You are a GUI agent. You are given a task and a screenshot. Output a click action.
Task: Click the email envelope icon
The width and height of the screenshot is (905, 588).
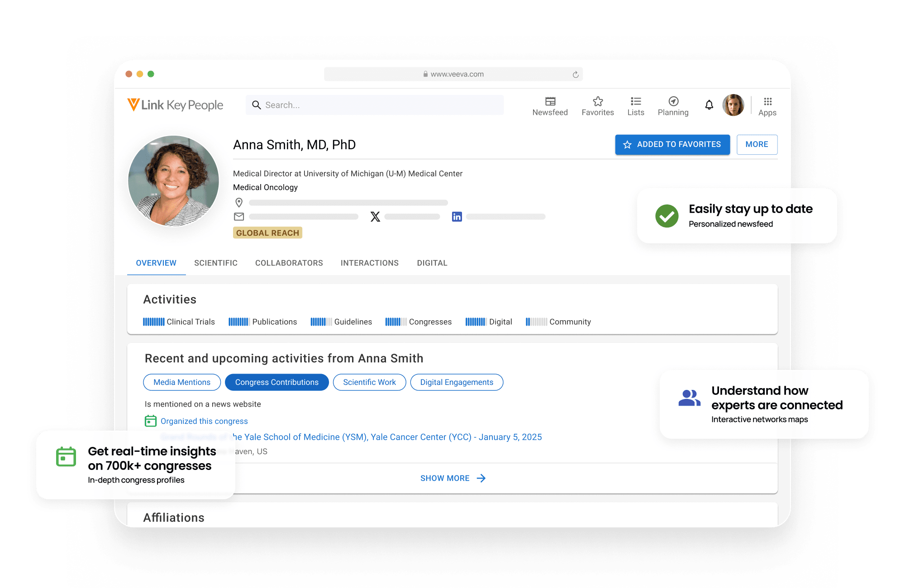(x=239, y=217)
